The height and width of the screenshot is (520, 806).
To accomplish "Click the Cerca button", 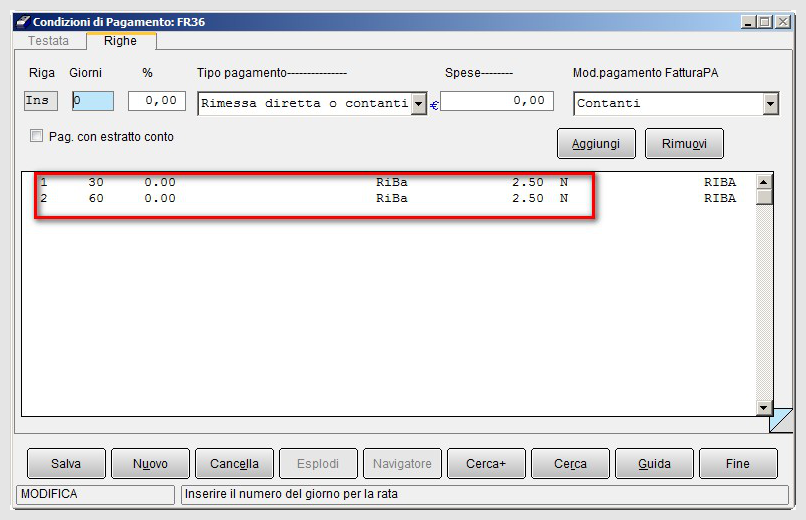I will 570,463.
